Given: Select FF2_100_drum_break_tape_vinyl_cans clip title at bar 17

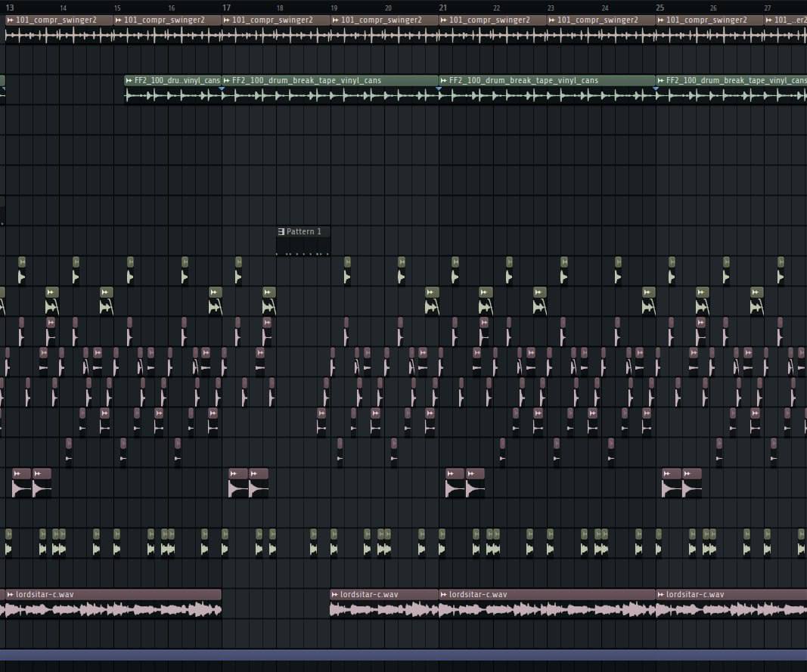Looking at the screenshot, I should tap(307, 80).
